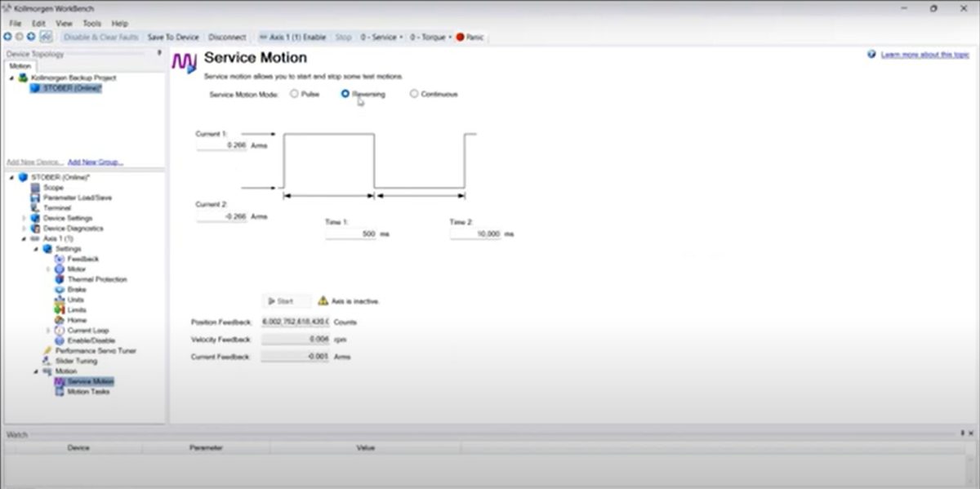Image resolution: width=980 pixels, height=489 pixels.
Task: Click the Brake settings icon
Action: click(60, 290)
